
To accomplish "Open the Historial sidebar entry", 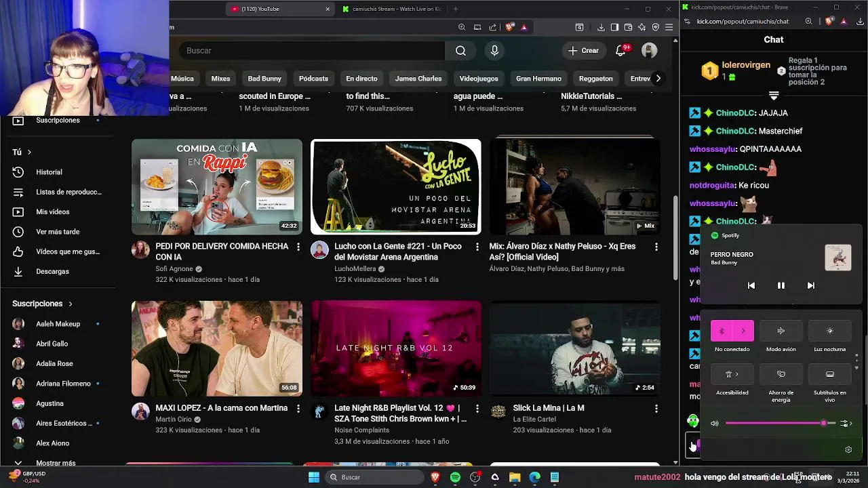I will (57, 172).
